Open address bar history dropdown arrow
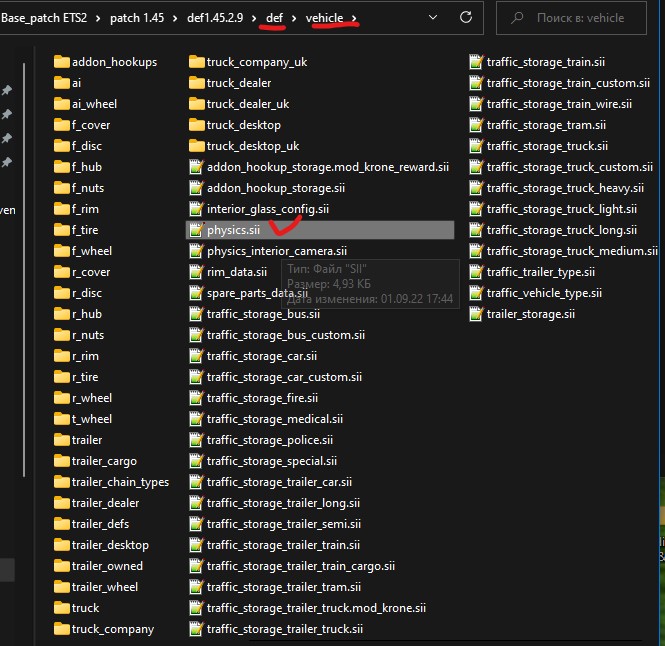Image resolution: width=665 pixels, height=646 pixels. click(x=433, y=17)
